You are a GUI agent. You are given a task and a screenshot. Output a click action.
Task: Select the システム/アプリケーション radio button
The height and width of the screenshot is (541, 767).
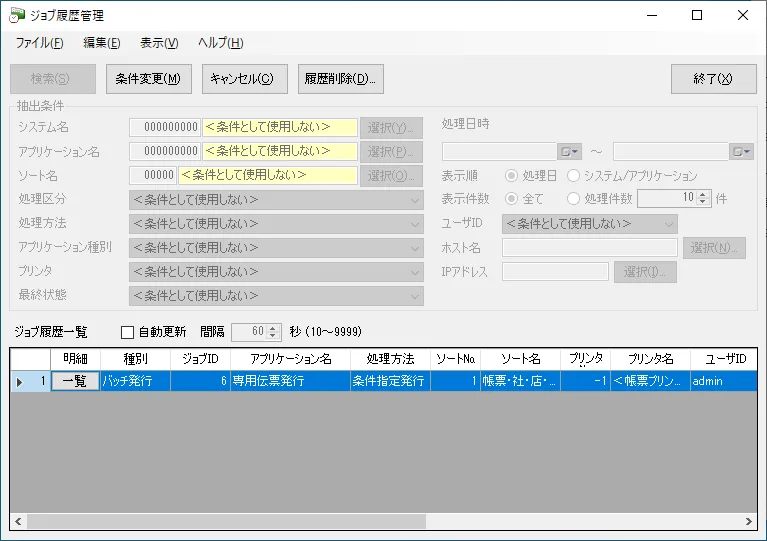click(x=574, y=176)
